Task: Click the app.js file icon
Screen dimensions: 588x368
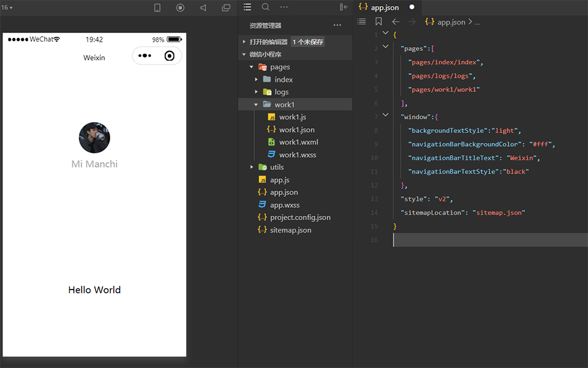Action: tap(263, 180)
